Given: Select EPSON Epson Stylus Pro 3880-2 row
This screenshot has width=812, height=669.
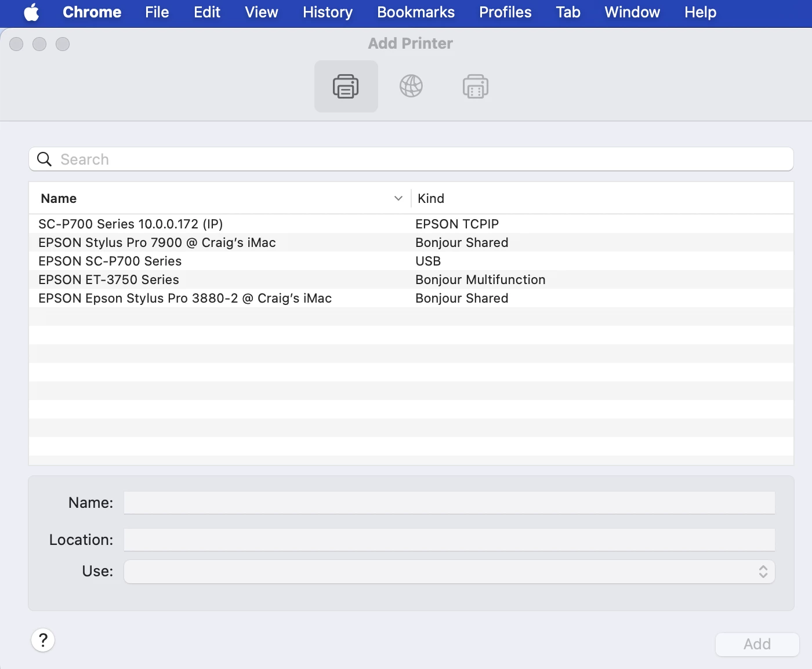Looking at the screenshot, I should [411, 298].
